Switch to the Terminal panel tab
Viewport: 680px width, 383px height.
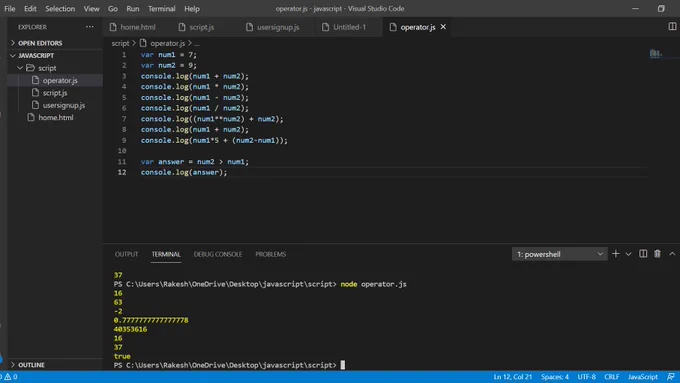(166, 254)
